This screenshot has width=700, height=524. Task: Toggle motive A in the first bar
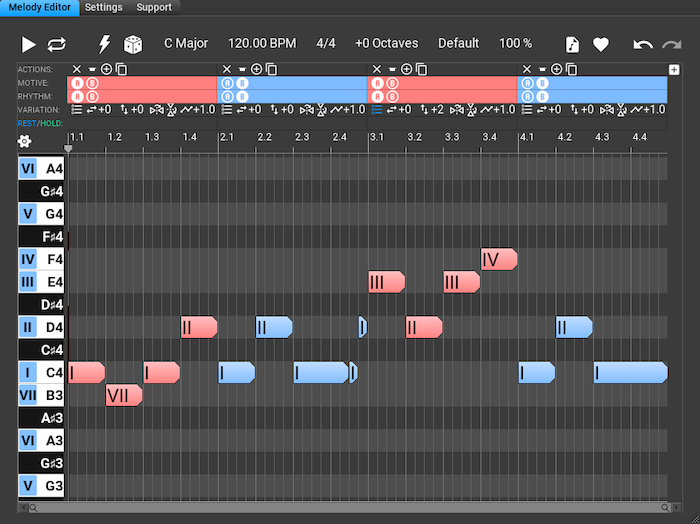(x=77, y=83)
